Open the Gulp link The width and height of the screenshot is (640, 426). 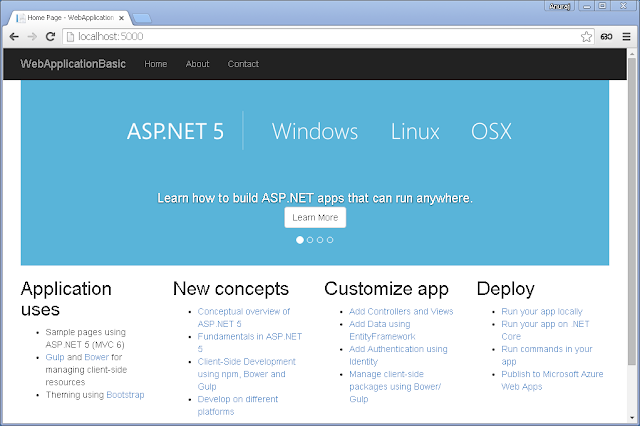tap(55, 357)
